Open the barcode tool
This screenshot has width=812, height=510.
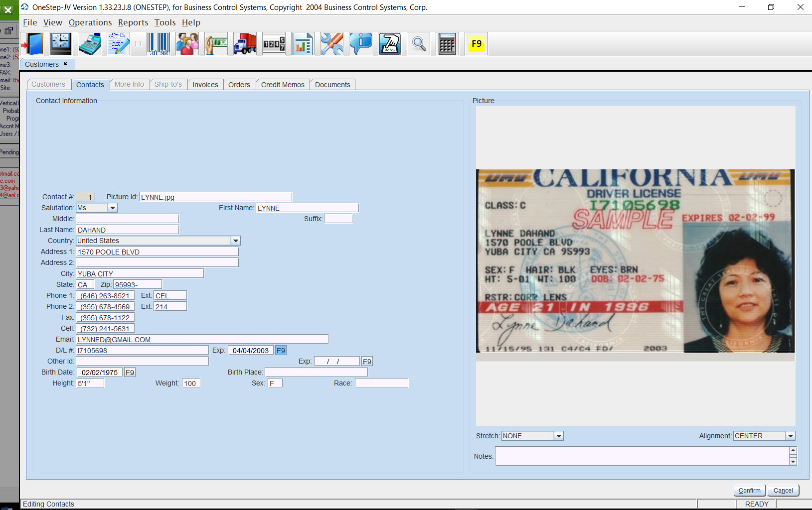pos(158,44)
